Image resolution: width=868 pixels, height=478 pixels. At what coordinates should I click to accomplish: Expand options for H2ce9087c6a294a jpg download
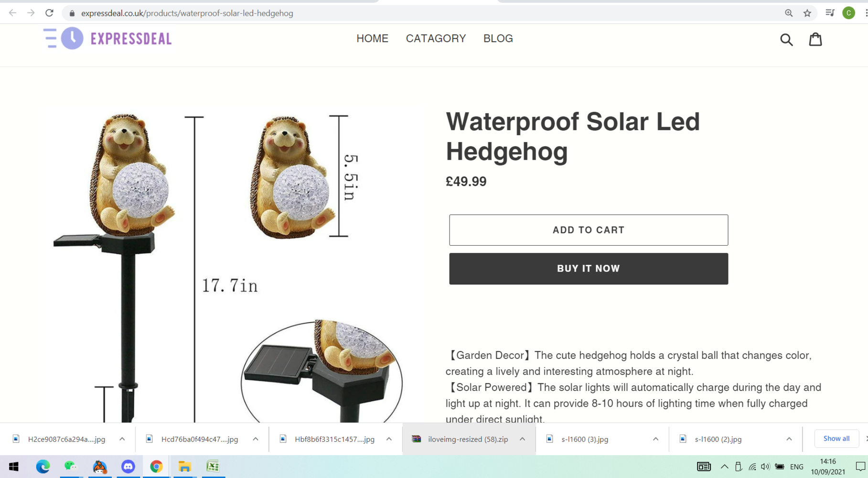[x=122, y=439]
